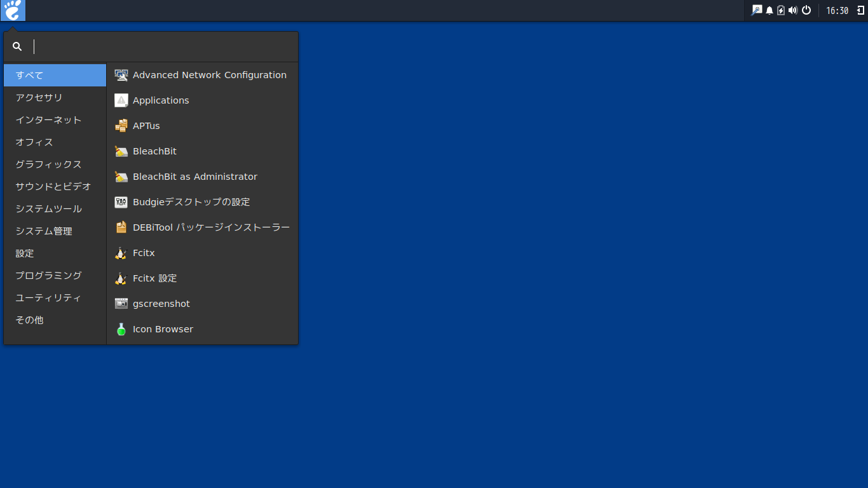The image size is (868, 488).
Task: Select the インターネット category
Action: 55,119
